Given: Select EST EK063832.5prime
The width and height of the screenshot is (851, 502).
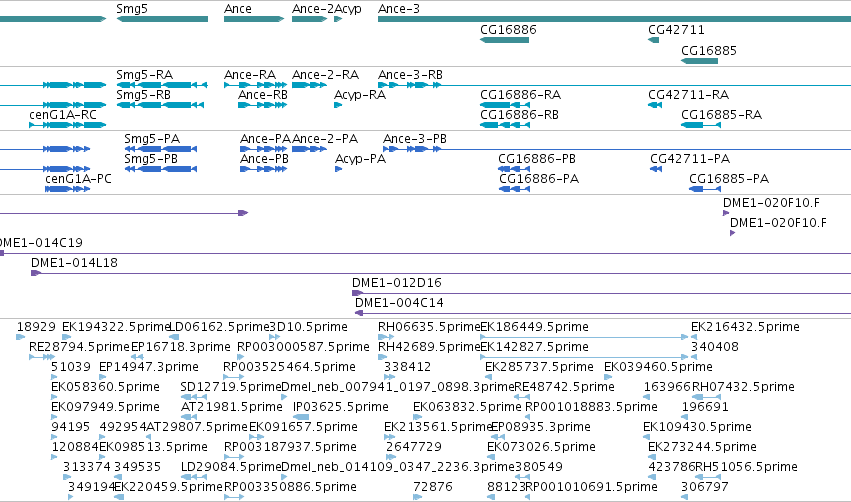Looking at the screenshot, I should tap(467, 407).
